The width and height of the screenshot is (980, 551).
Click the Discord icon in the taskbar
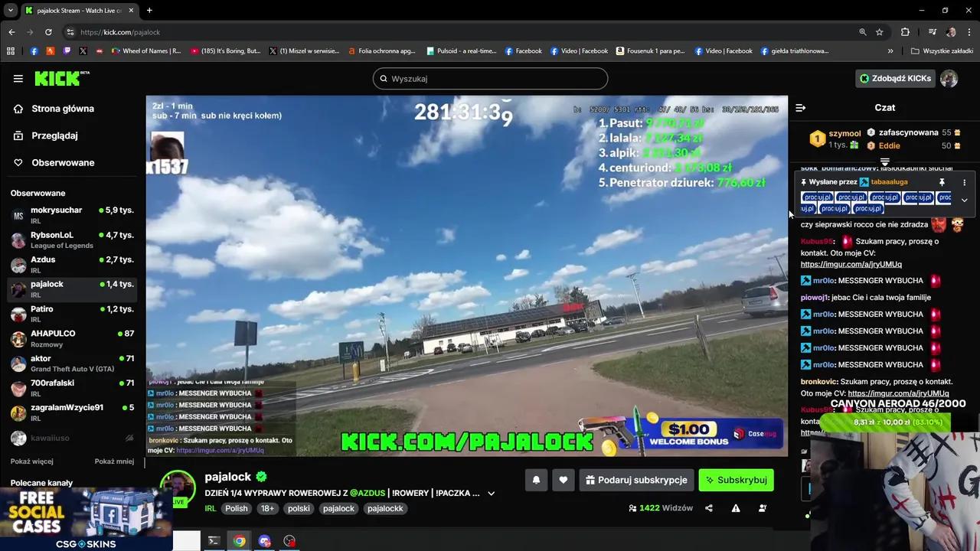tap(265, 541)
